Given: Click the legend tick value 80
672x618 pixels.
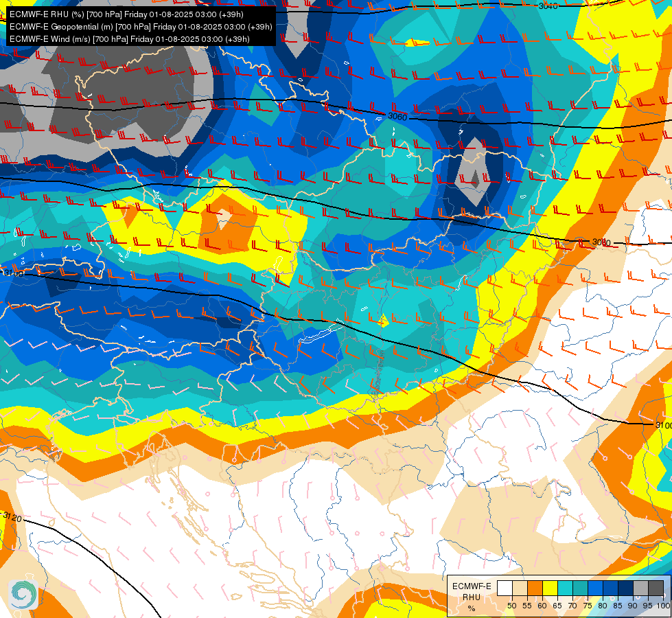Looking at the screenshot, I should click(603, 606).
